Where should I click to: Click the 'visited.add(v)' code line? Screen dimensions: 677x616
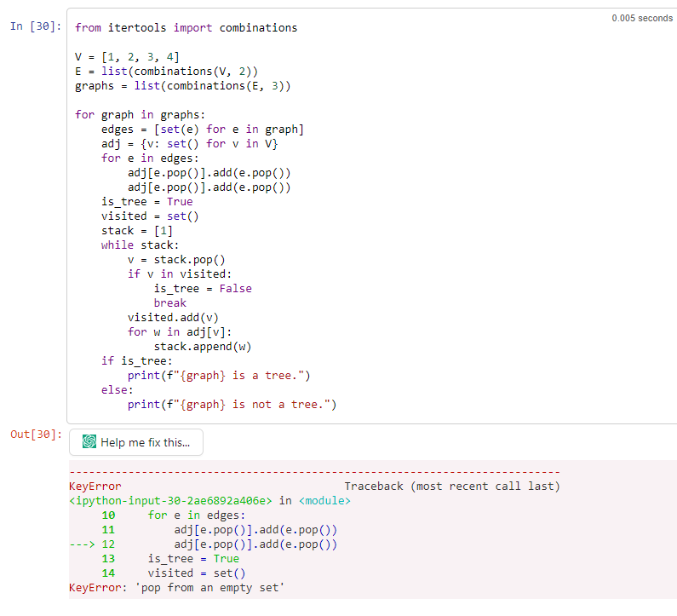[173, 318]
